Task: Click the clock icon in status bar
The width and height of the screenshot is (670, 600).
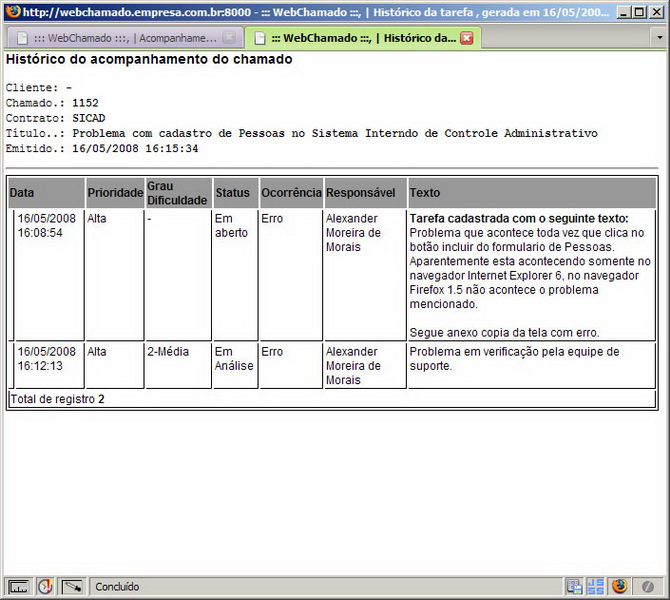Action: (x=45, y=587)
